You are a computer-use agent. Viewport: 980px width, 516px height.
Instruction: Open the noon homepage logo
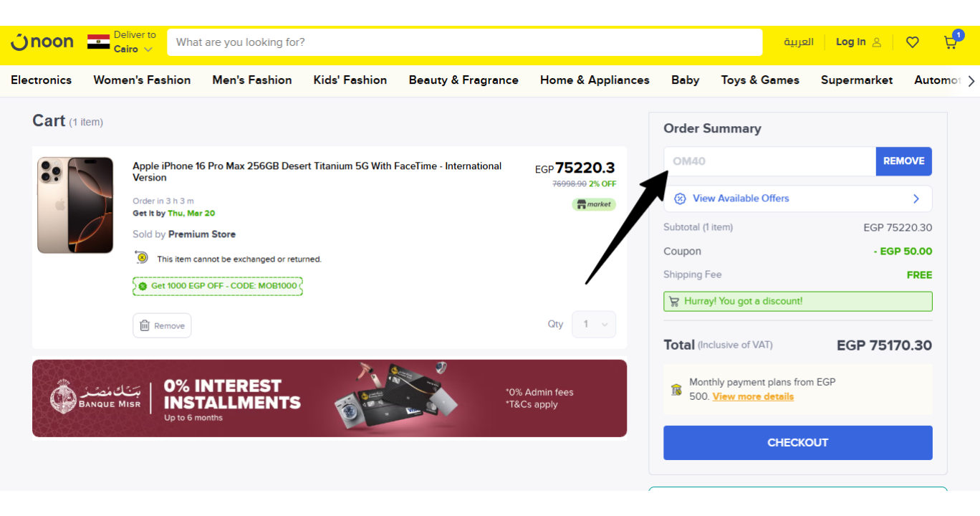(42, 42)
